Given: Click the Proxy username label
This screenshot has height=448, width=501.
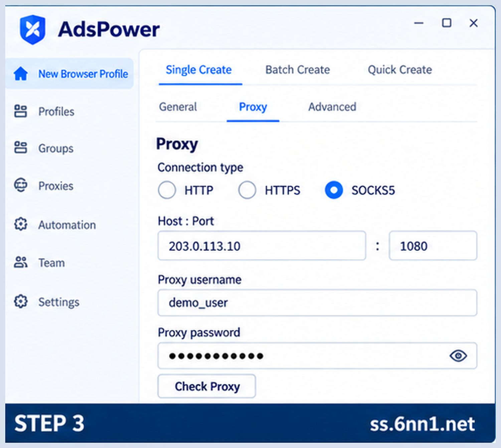Looking at the screenshot, I should coord(199,280).
